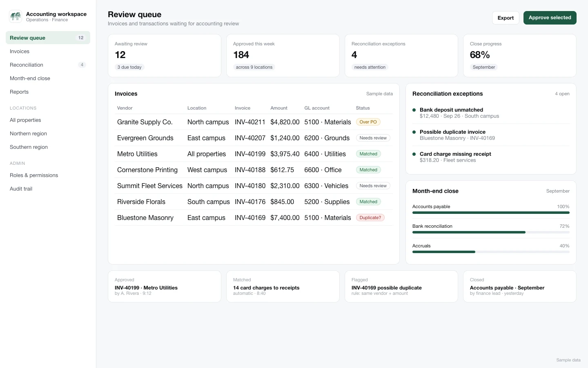Open the Reconciliation sidebar item
The image size is (588, 368).
[x=48, y=65]
